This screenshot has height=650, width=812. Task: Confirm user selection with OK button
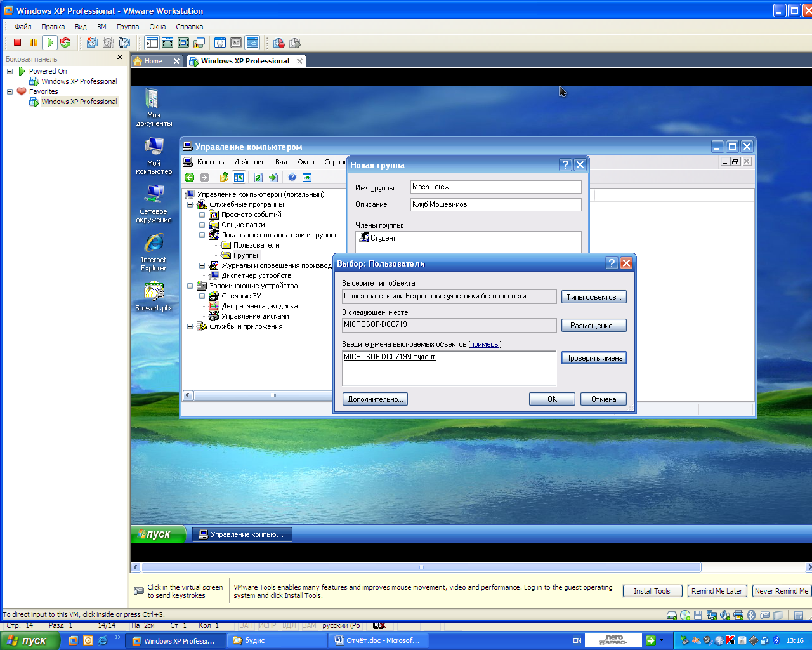[552, 399]
